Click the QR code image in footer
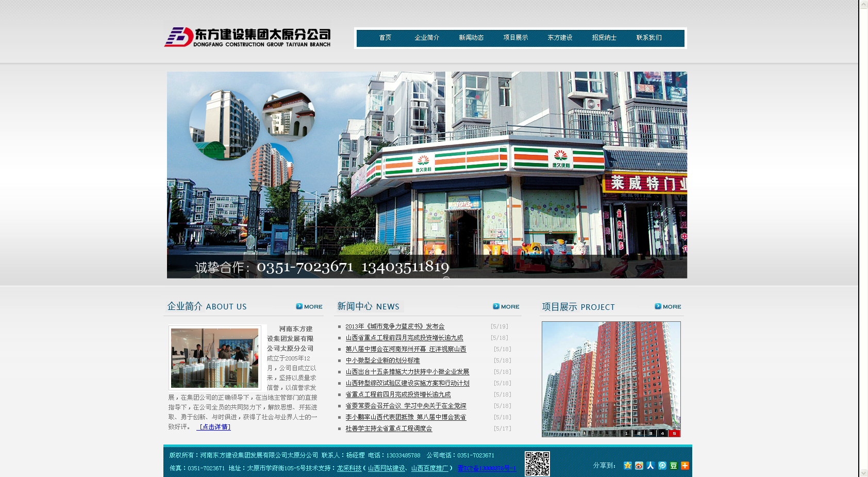Screen dimensions: 868x477 (537, 464)
